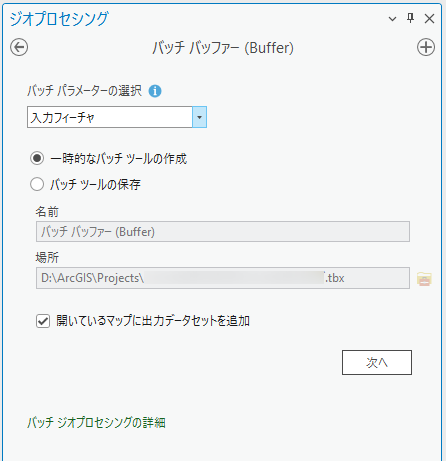This screenshot has height=461, width=446.
Task: Click the back arrow icon
Action: coord(19,47)
